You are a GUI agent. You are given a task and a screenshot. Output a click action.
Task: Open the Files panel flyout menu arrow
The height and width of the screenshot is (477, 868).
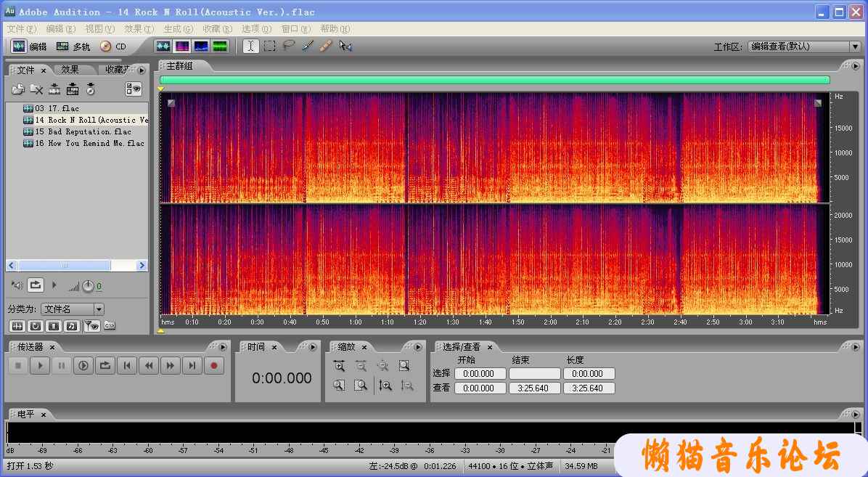(142, 70)
